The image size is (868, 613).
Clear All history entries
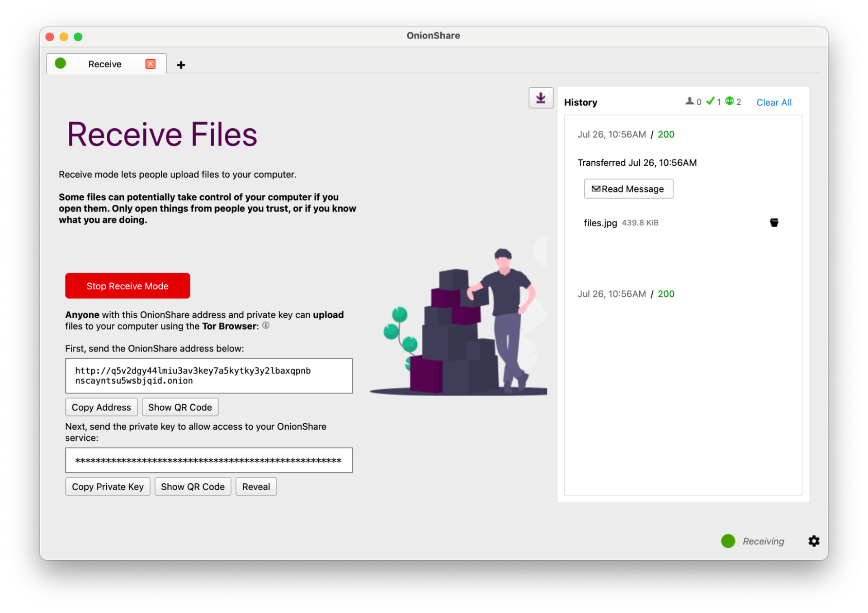(774, 102)
